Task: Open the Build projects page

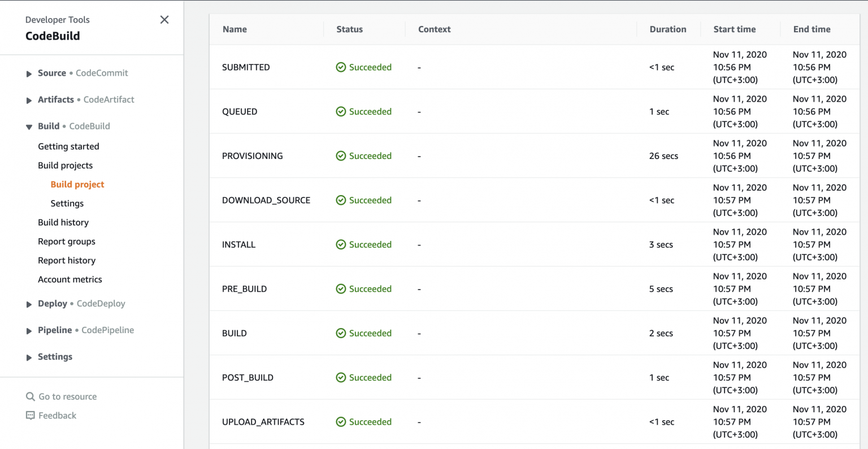Action: [65, 165]
